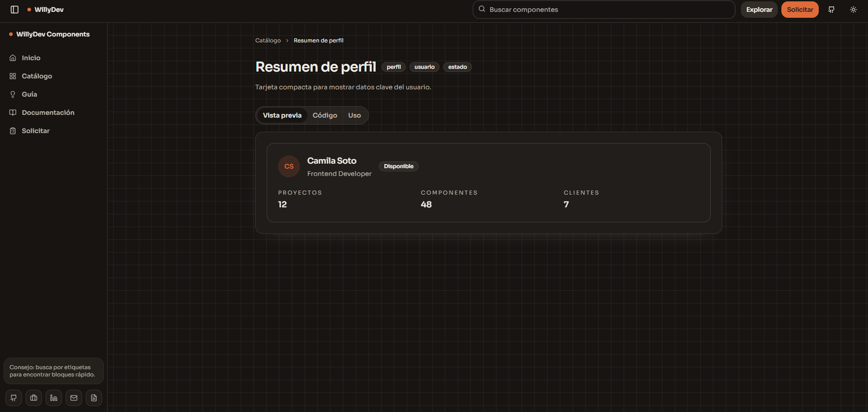Filter by the usuario tag
The image size is (868, 412).
(424, 67)
